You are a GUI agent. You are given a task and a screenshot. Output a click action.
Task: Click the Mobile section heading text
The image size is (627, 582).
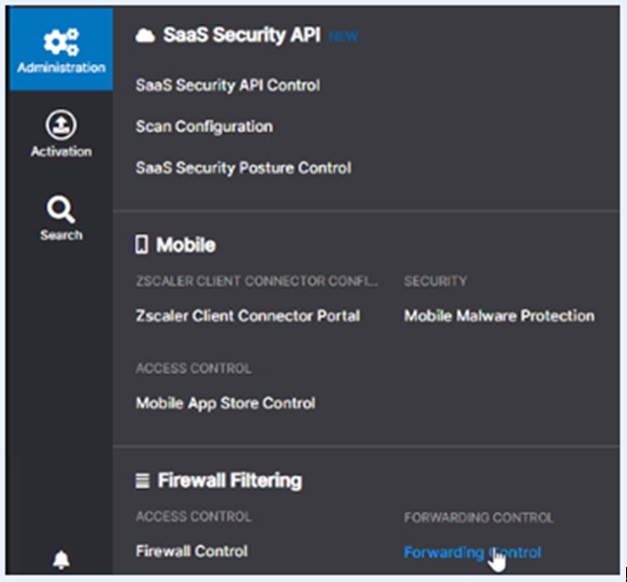point(185,245)
